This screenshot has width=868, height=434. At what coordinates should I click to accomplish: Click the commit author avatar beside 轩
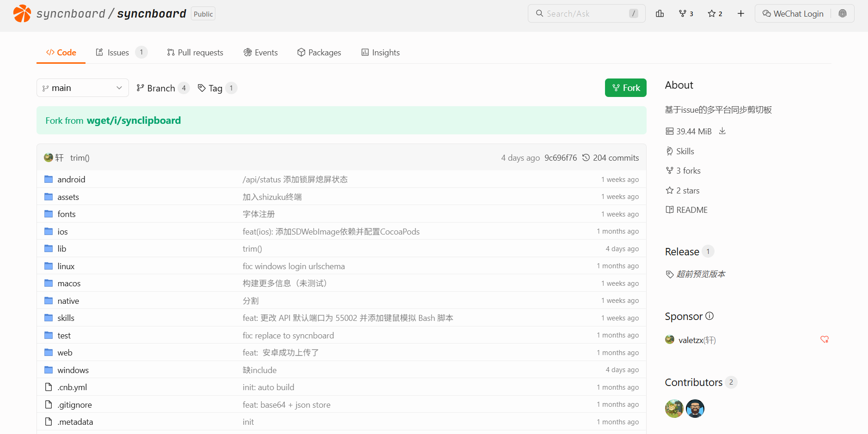pyautogui.click(x=49, y=157)
